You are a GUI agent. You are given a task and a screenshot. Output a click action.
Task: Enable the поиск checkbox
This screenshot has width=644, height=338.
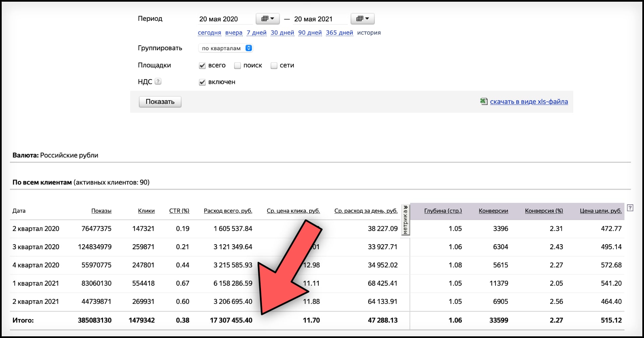click(x=237, y=66)
